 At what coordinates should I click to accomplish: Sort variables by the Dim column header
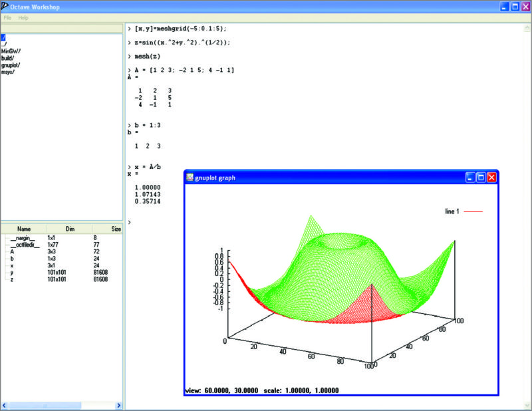click(69, 228)
